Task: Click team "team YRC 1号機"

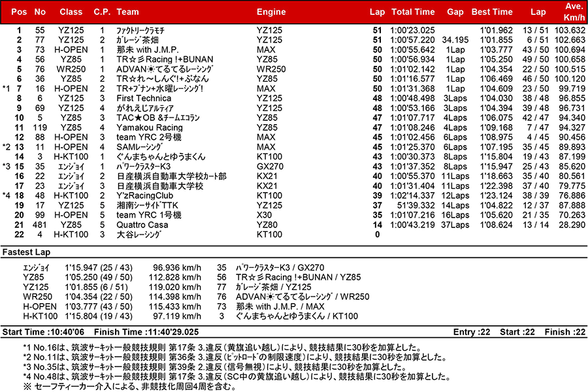Action: click(149, 215)
